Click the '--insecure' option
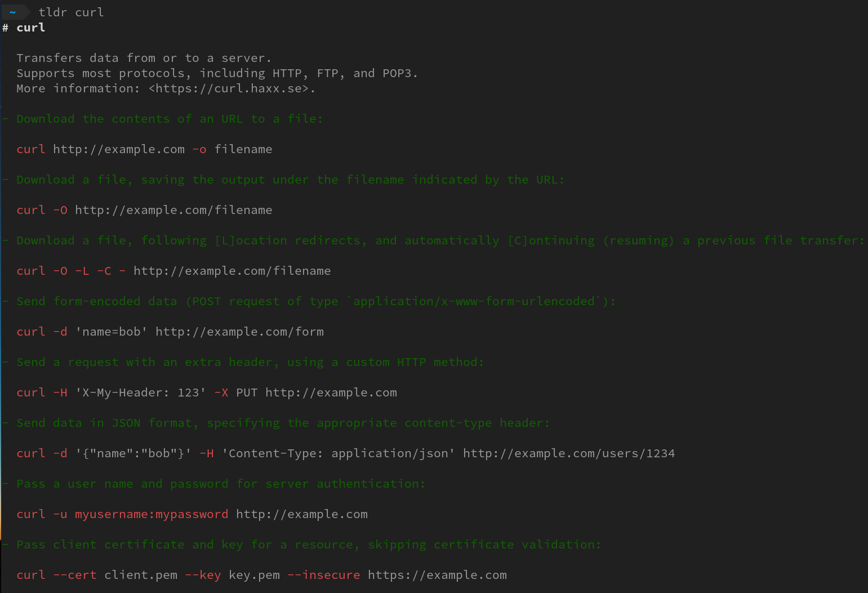Viewport: 868px width, 593px height. pyautogui.click(x=324, y=575)
